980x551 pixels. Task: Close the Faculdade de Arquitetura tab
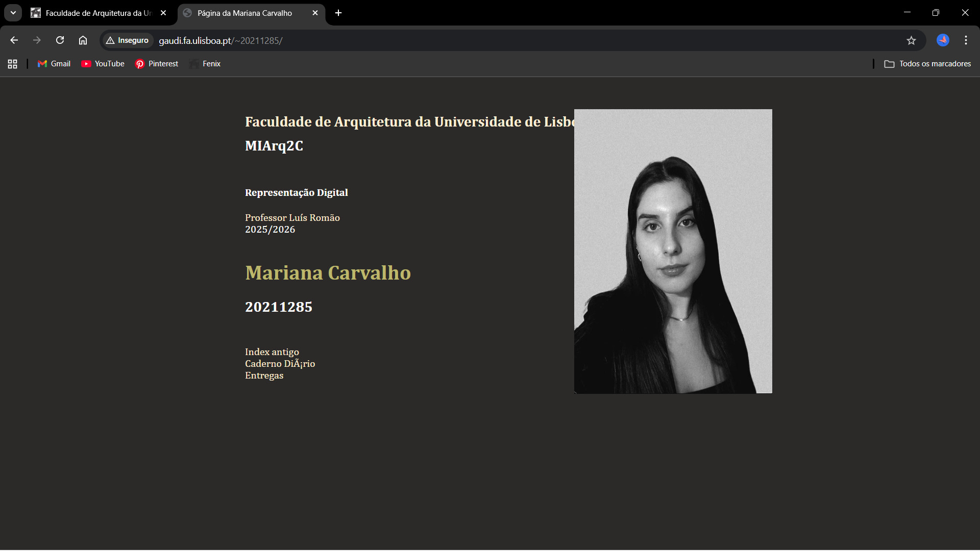(163, 13)
